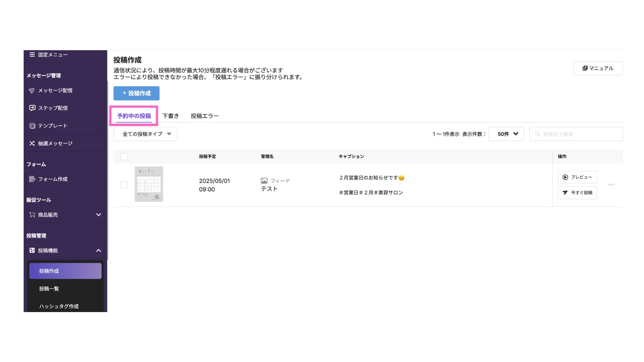Switch to the 下書き tab

170,116
